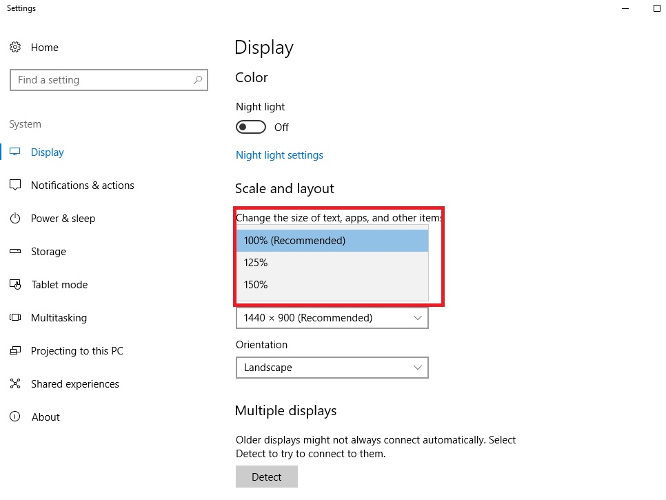The image size is (666, 500).
Task: Open the Orientation Landscape dropdown
Action: tap(332, 367)
